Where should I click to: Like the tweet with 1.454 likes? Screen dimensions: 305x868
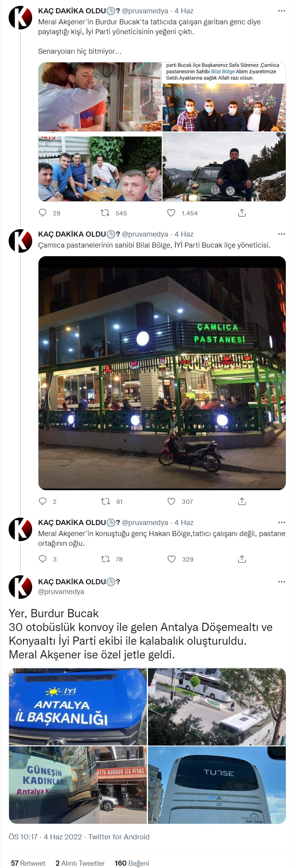[x=171, y=213]
